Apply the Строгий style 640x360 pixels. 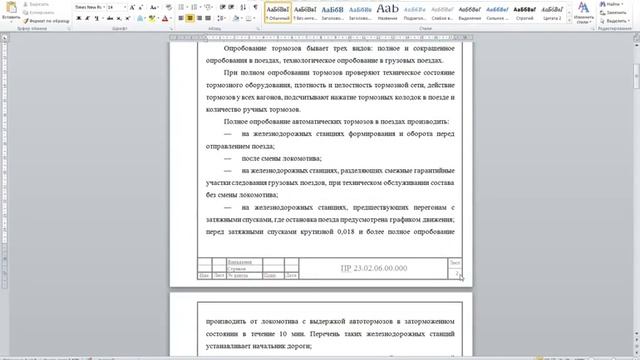[x=524, y=13]
